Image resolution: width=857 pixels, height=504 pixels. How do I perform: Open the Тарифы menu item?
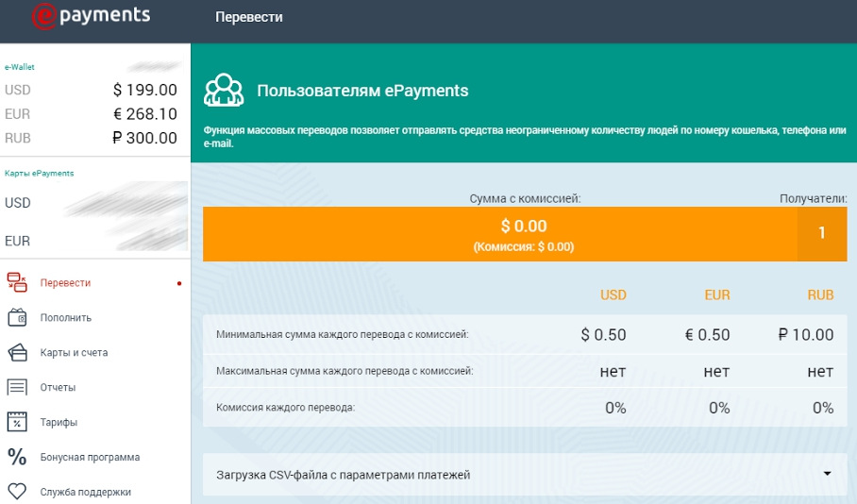(59, 422)
